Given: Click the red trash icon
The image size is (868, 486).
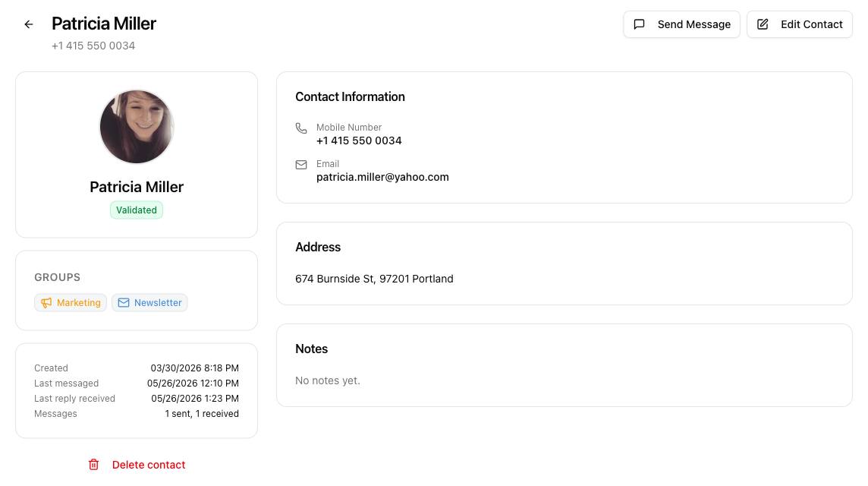Looking at the screenshot, I should point(93,465).
